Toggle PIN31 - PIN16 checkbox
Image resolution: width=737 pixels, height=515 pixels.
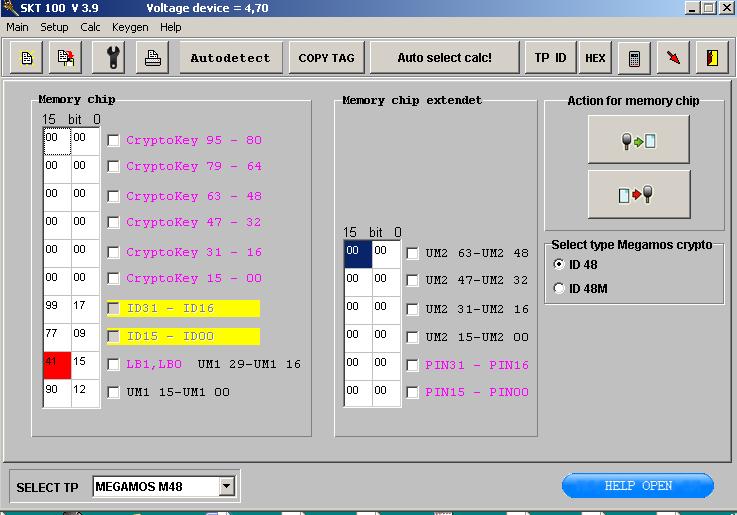[412, 365]
